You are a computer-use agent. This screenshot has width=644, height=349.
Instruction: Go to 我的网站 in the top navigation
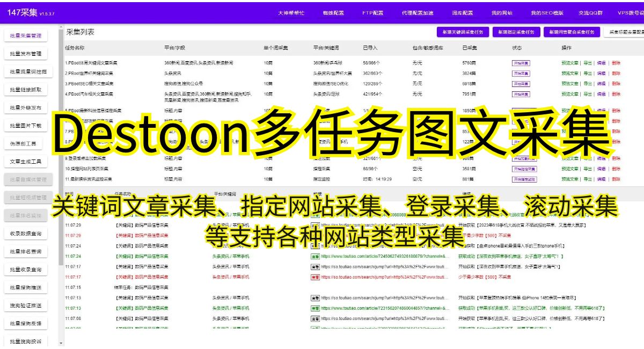pyautogui.click(x=502, y=12)
